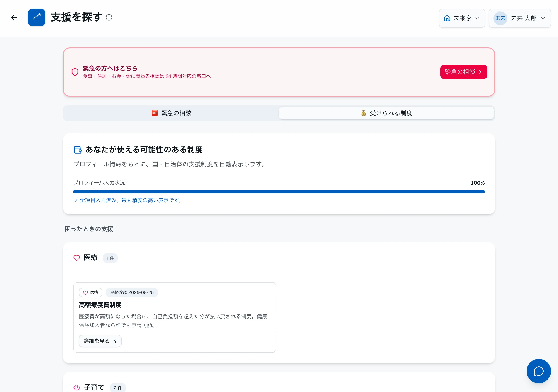This screenshot has height=392, width=558.
Task: Click the SOS emoji icon on the tab
Action: [x=155, y=113]
